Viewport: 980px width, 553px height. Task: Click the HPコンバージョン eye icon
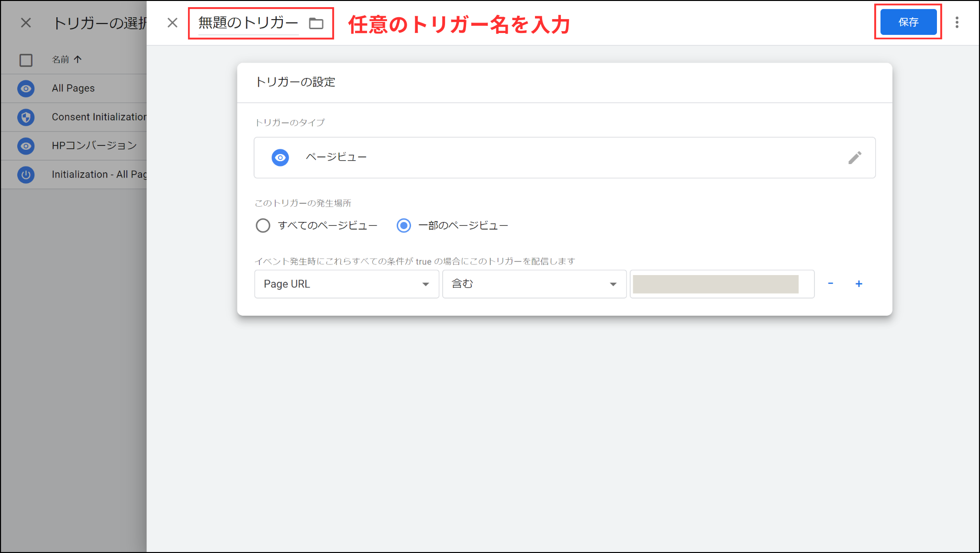click(x=26, y=146)
